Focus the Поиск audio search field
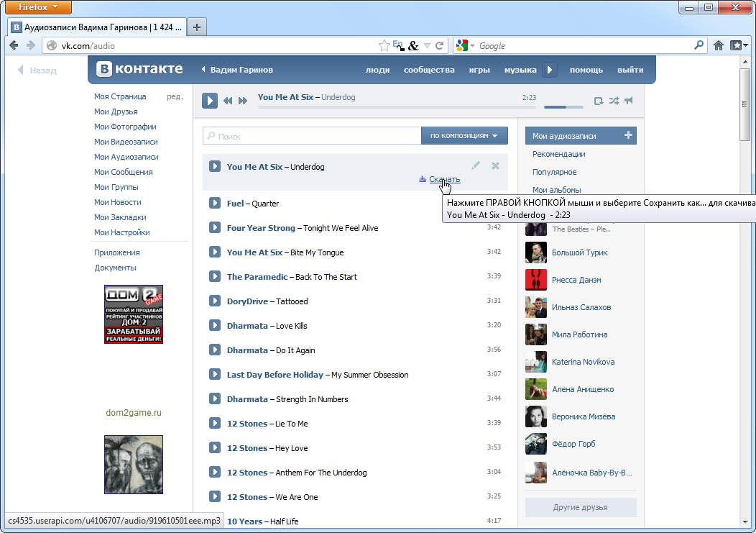This screenshot has height=533, width=756. pyautogui.click(x=312, y=136)
